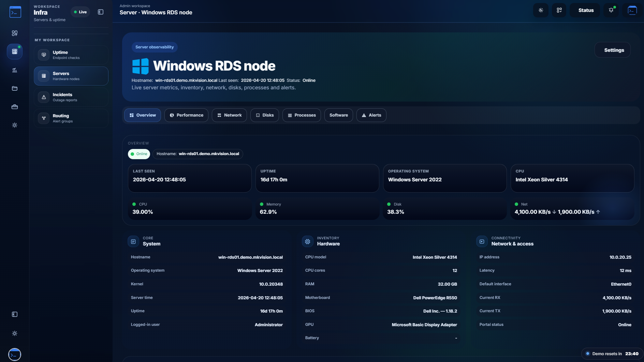Switch to the Overview tab

(x=143, y=115)
